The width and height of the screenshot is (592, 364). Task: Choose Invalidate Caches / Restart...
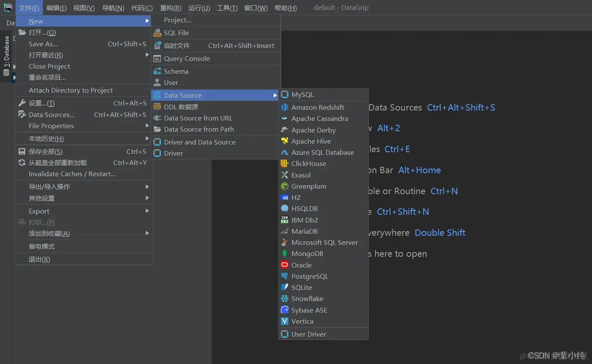point(84,174)
